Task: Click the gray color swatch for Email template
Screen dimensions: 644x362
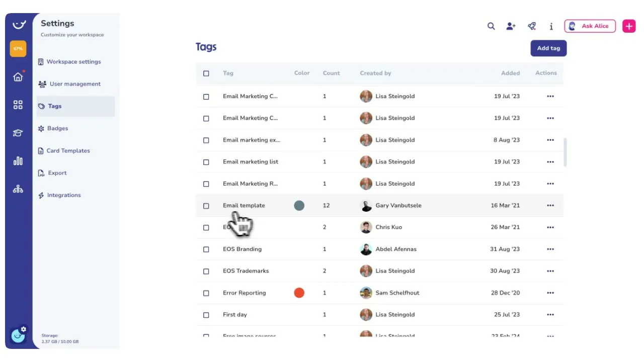Action: [x=299, y=205]
